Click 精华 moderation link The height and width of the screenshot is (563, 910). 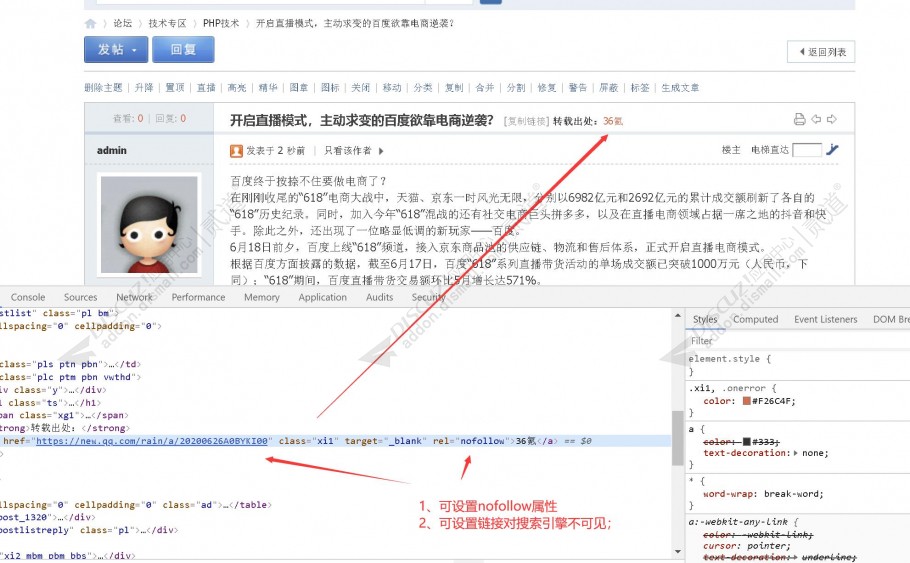pyautogui.click(x=268, y=88)
